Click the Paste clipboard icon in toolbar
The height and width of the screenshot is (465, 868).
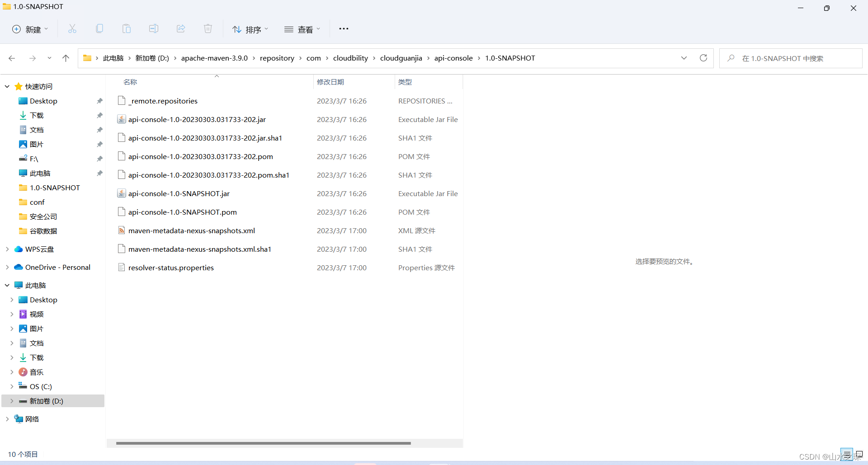pyautogui.click(x=127, y=29)
